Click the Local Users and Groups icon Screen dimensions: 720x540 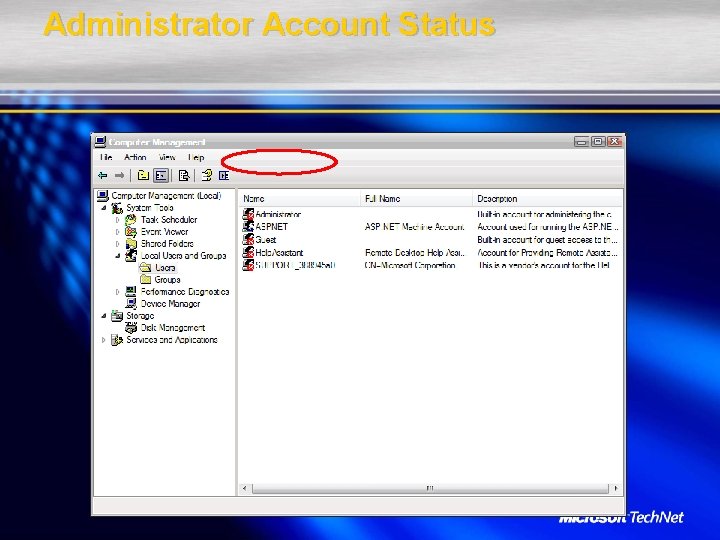[131, 255]
